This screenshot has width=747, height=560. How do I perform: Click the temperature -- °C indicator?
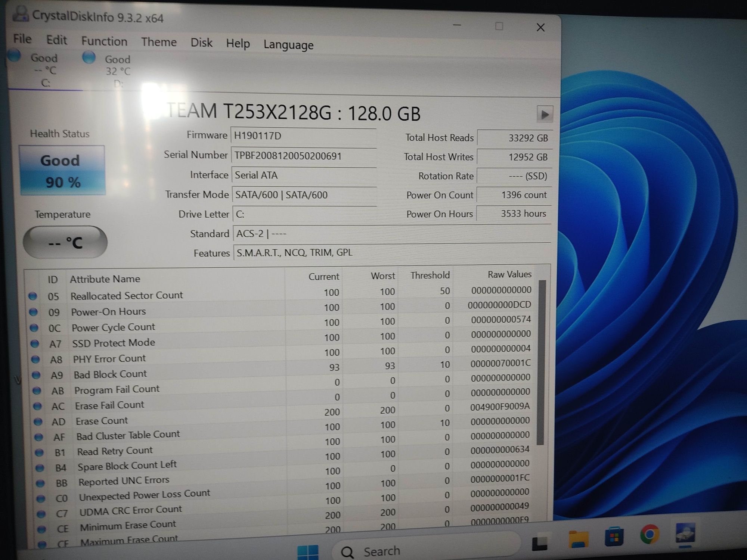[x=65, y=242]
